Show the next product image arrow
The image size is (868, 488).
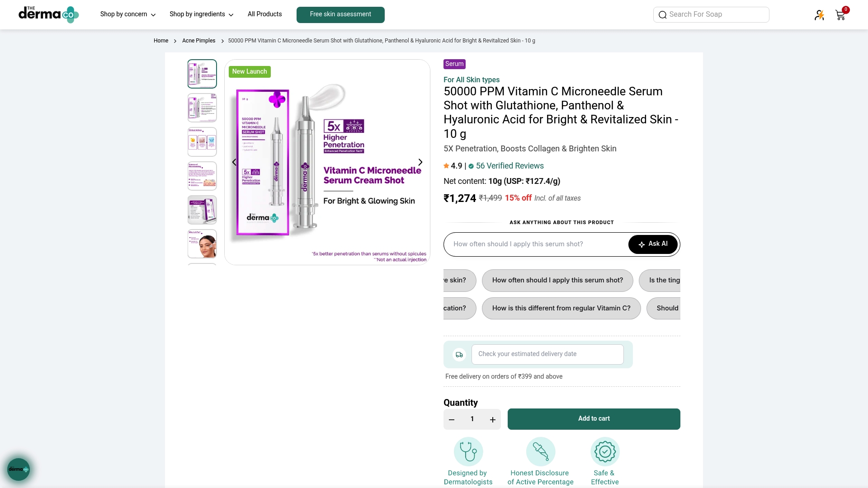tap(420, 162)
